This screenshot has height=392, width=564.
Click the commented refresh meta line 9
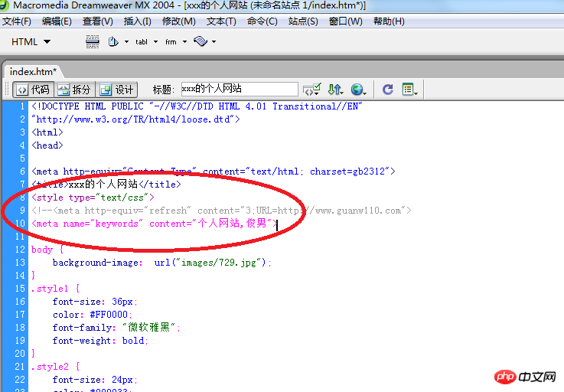point(221,211)
